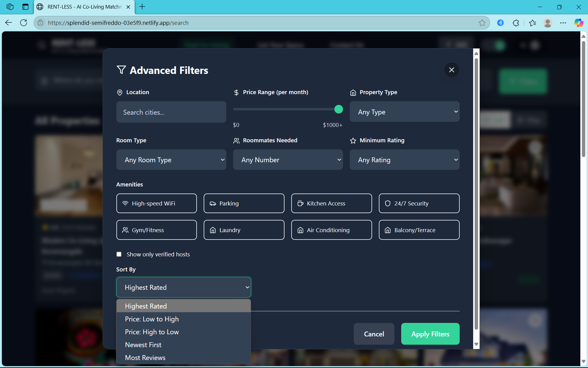Expand the Any Room Type dropdown

(x=171, y=160)
